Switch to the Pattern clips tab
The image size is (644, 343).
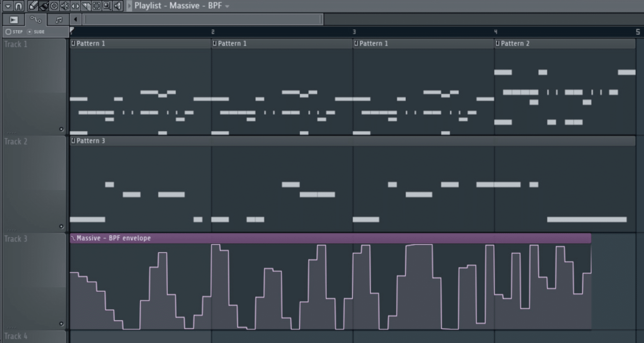coord(59,19)
